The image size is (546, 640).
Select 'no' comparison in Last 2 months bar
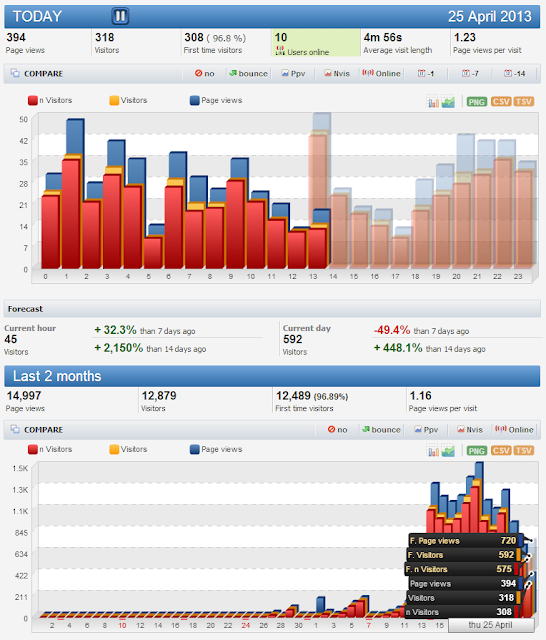click(337, 429)
